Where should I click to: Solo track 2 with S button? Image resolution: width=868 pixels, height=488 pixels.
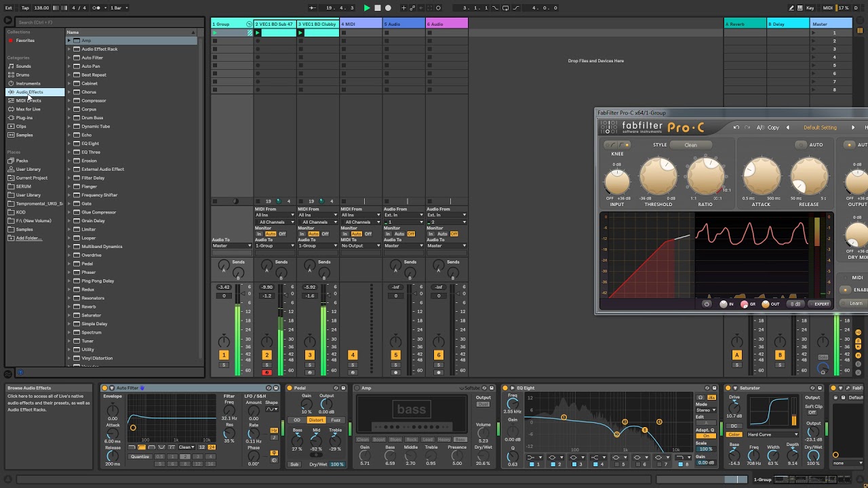click(x=267, y=365)
